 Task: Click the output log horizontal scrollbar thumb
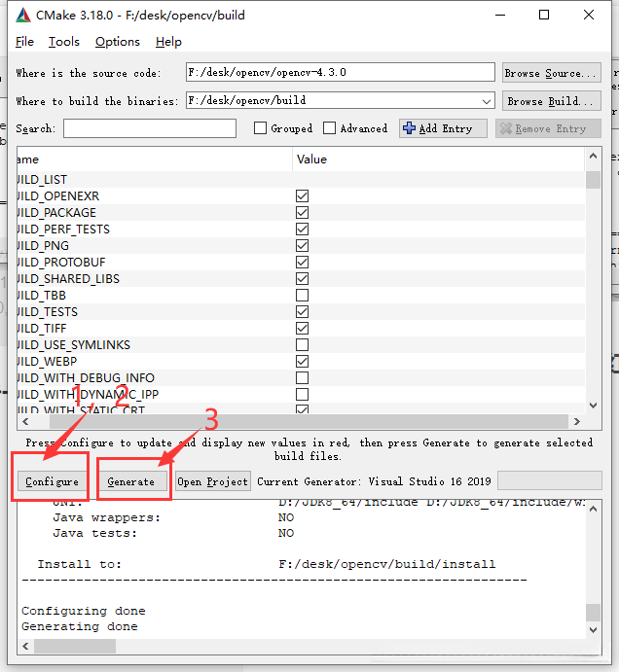click(75, 646)
